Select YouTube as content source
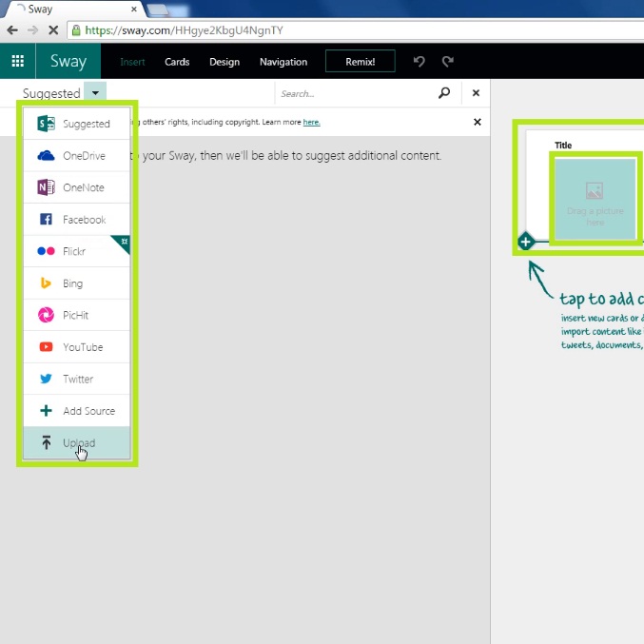This screenshot has height=644, width=644. [x=77, y=347]
